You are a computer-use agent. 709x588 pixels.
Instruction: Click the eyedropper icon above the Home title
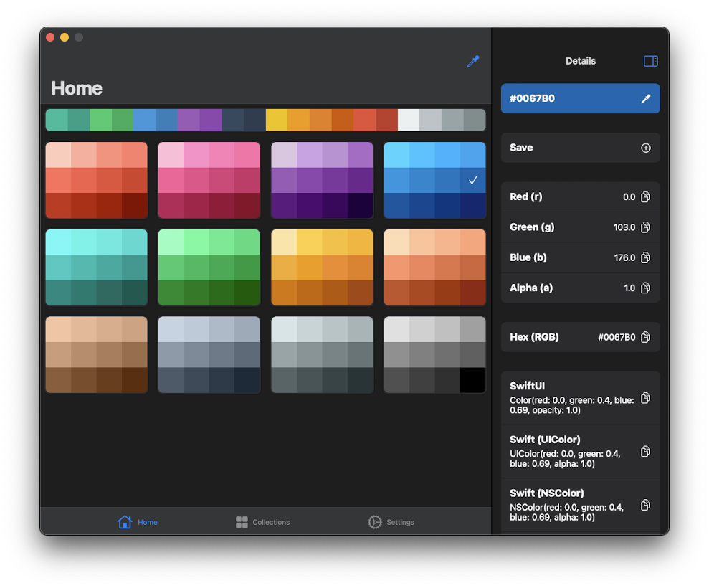(473, 62)
